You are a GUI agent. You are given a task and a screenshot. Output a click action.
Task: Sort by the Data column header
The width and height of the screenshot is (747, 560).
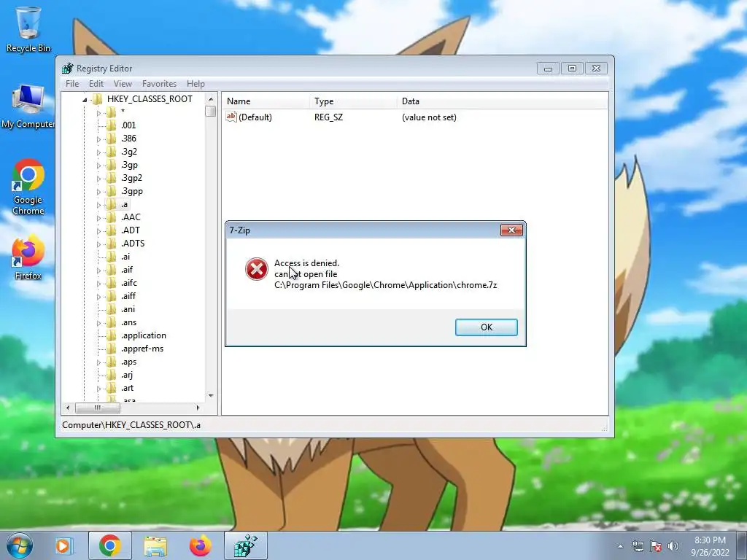click(x=502, y=101)
